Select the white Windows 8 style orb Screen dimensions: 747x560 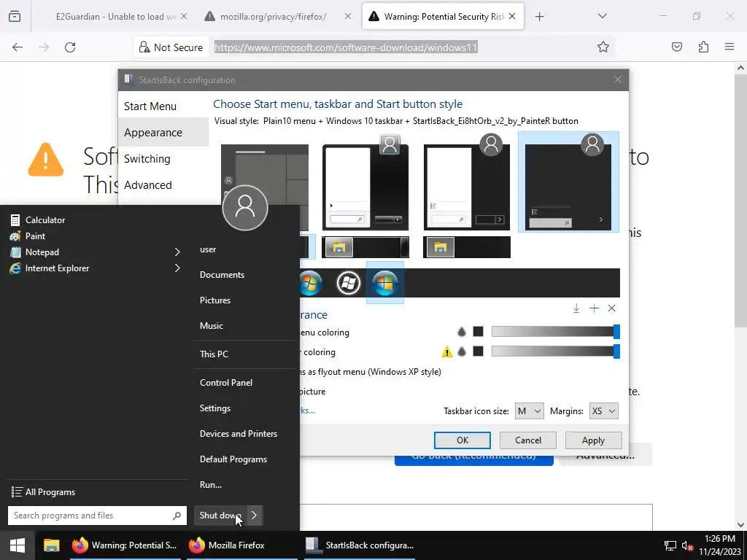[x=348, y=284]
